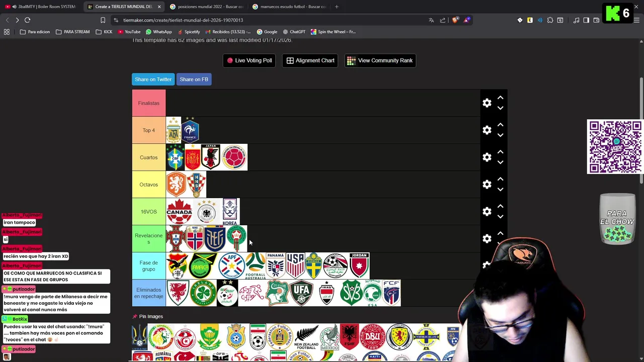Open extensions puzzle piece icon
The width and height of the screenshot is (644, 362).
tap(550, 20)
